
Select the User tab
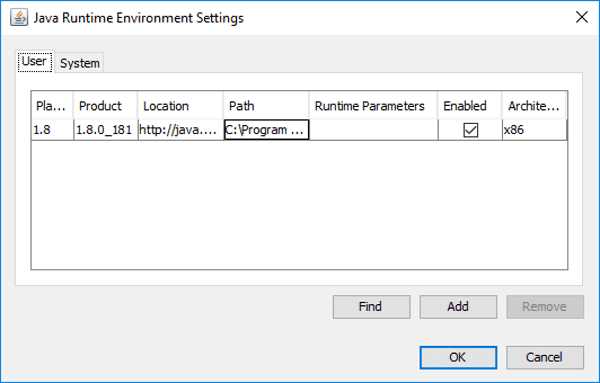(34, 61)
